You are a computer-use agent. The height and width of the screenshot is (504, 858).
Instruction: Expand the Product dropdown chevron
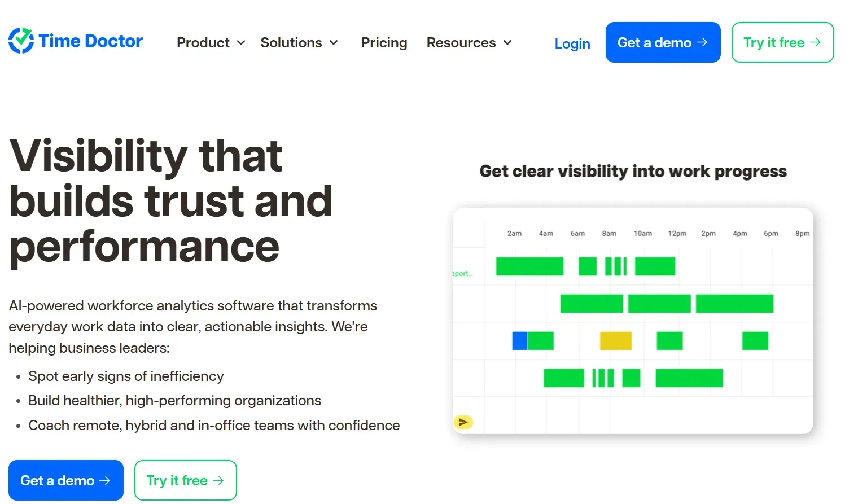pyautogui.click(x=241, y=43)
